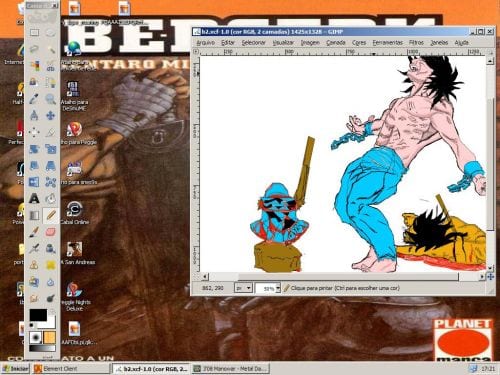Toggle zoom-on-resize button above vertical scrollbar
This screenshot has height=375, width=500.
490,52
